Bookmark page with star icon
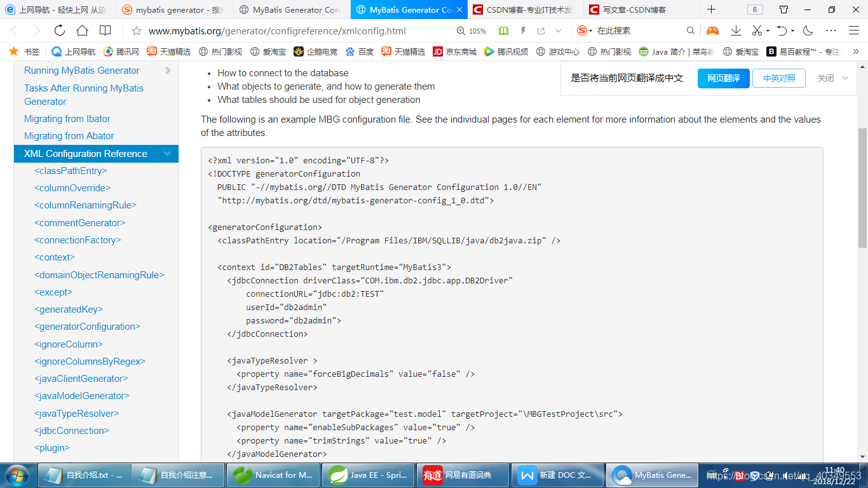This screenshot has width=868, height=488. 136,30
